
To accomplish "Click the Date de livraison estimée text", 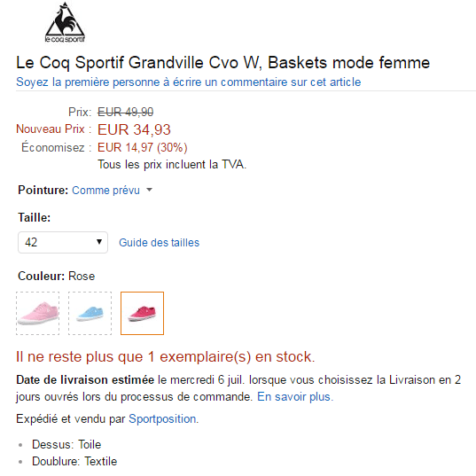I will [x=85, y=379].
